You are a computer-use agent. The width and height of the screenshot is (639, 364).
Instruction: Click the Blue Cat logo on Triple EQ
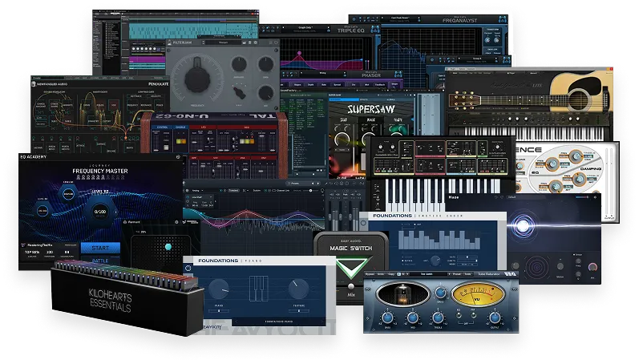pos(374,29)
